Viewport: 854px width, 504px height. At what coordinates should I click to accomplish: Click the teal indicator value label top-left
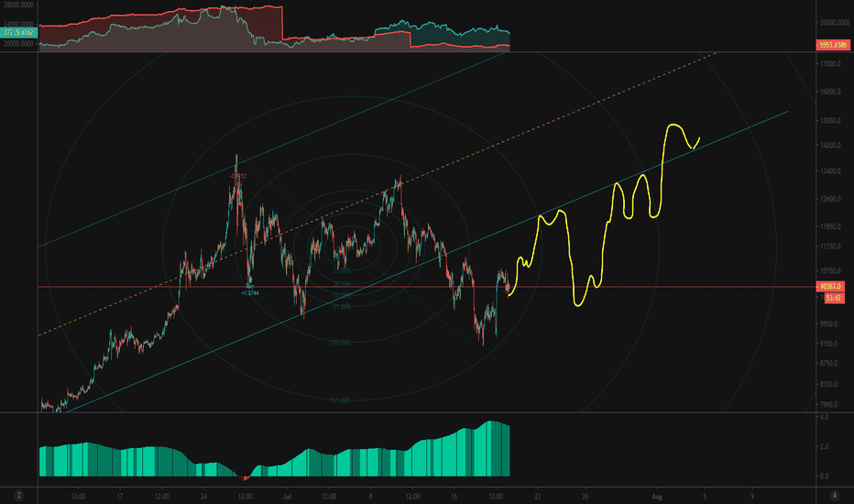pos(19,32)
